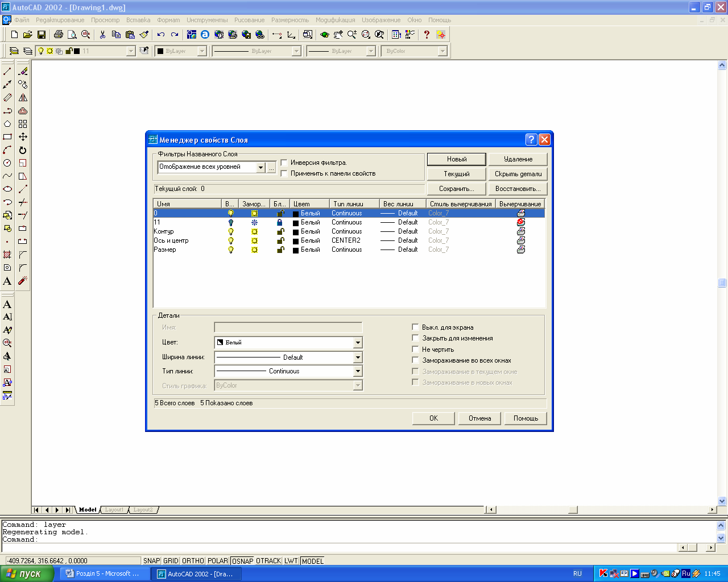Toggle the lightbulb visibility for layer 11

tap(231, 222)
